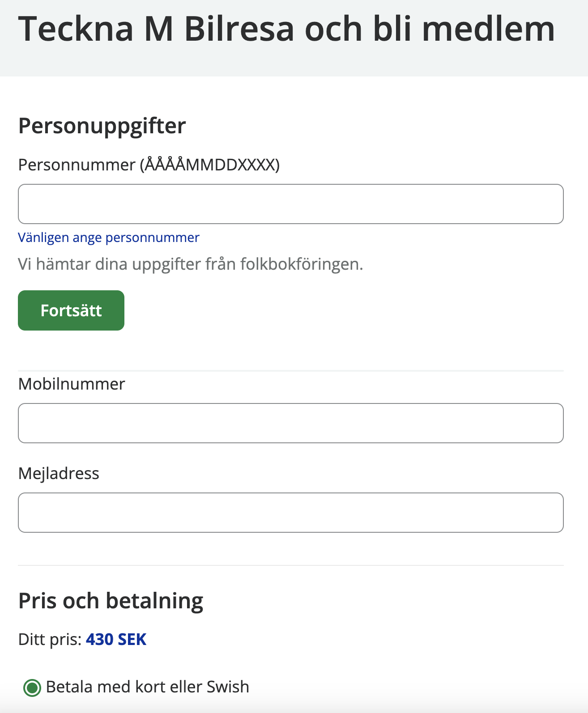Enable the kort eller Swish payment choice
This screenshot has height=713, width=588.
click(33, 687)
